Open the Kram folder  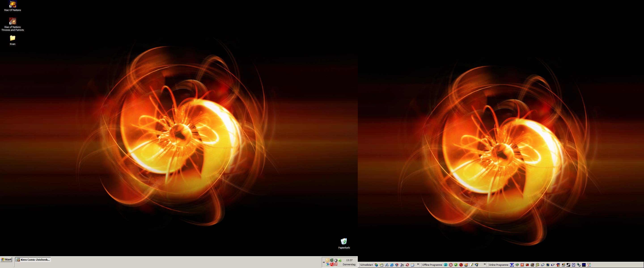[x=13, y=38]
